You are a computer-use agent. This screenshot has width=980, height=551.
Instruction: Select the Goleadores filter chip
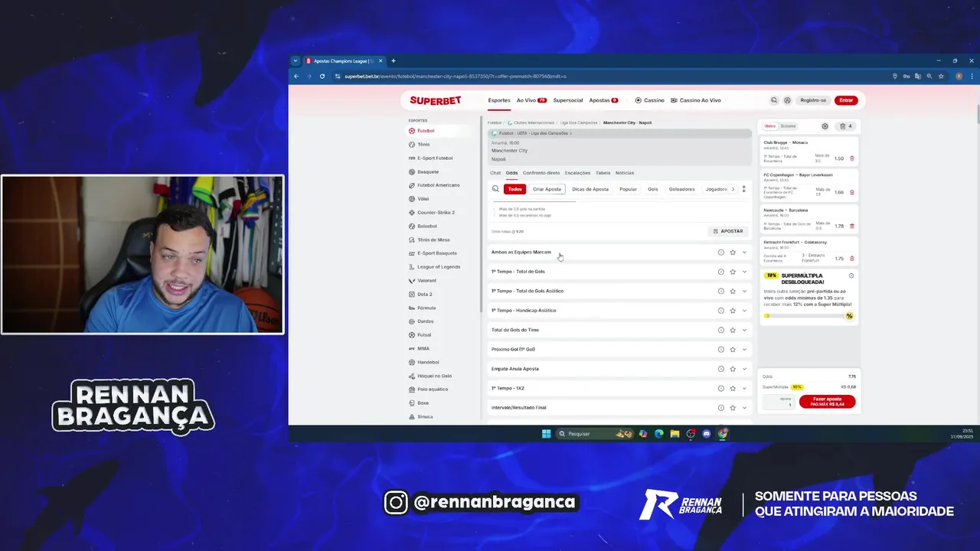pos(681,189)
